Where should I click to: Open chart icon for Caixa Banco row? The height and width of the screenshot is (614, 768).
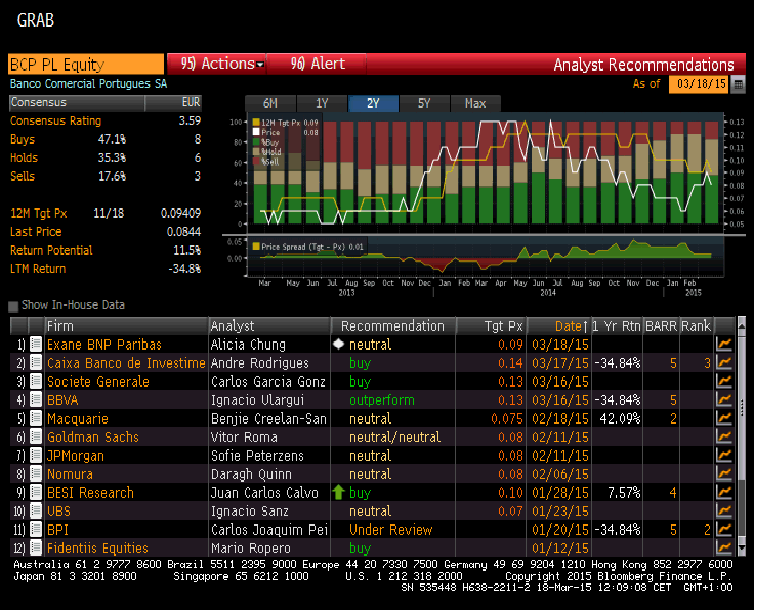click(x=724, y=363)
